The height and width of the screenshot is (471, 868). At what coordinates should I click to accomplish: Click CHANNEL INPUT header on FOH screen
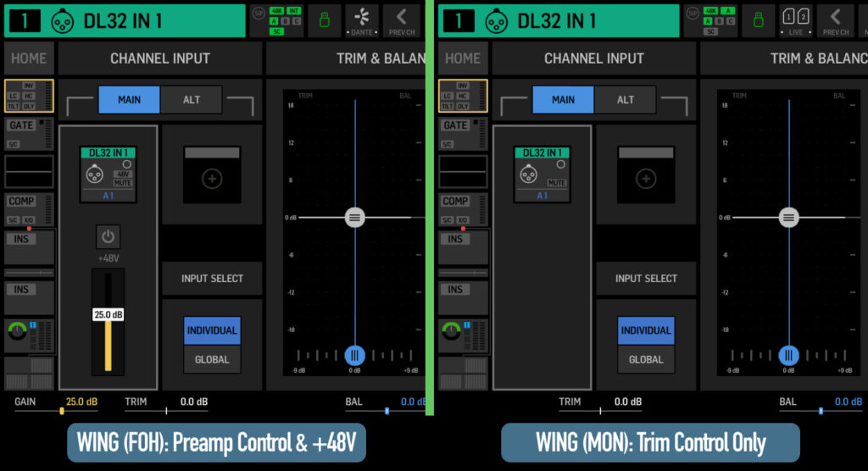(x=160, y=58)
